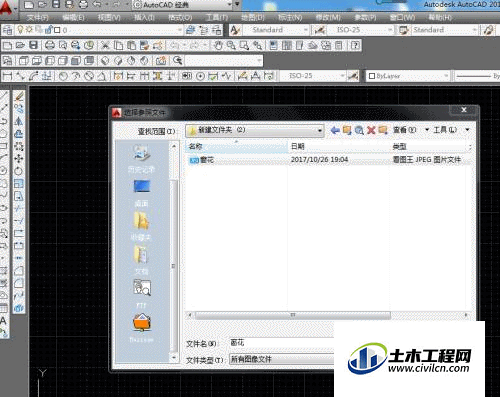The height and width of the screenshot is (397, 500).
Task: Select the Move tool in Modify toolbar
Action: pyautogui.click(x=19, y=159)
